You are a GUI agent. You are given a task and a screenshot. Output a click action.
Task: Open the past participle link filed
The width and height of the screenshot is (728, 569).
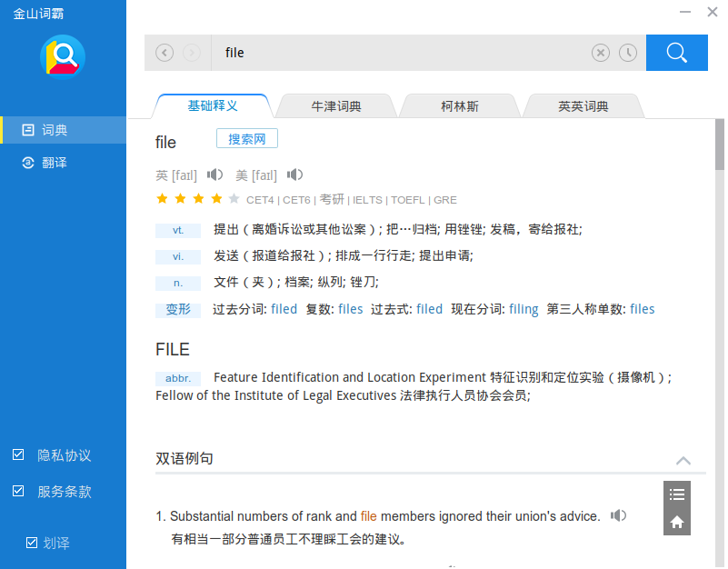pos(284,309)
